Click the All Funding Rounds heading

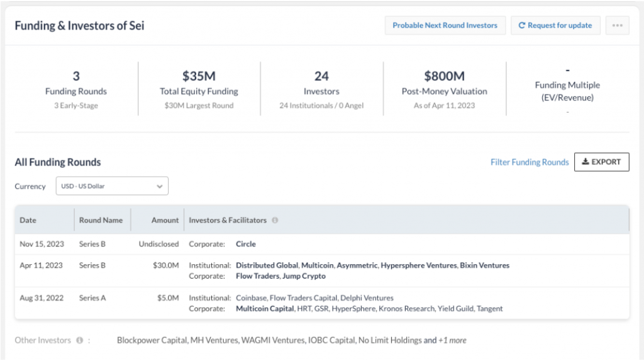click(58, 162)
